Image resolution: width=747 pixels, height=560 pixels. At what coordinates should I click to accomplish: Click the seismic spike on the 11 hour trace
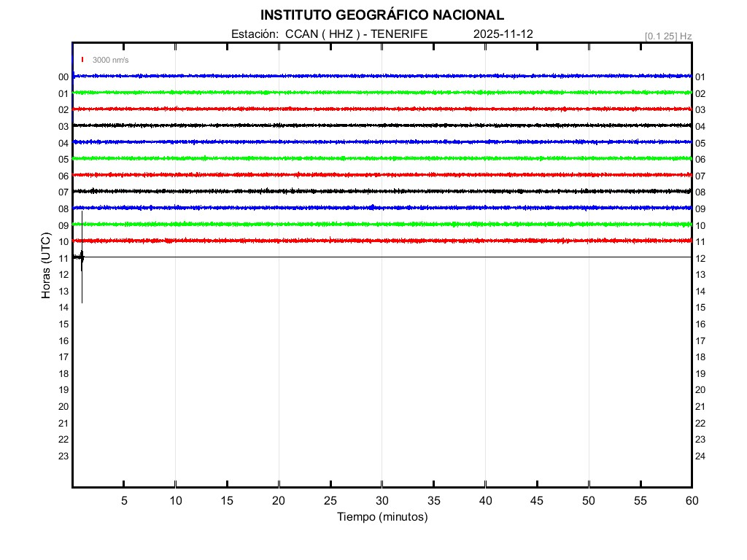[82, 257]
